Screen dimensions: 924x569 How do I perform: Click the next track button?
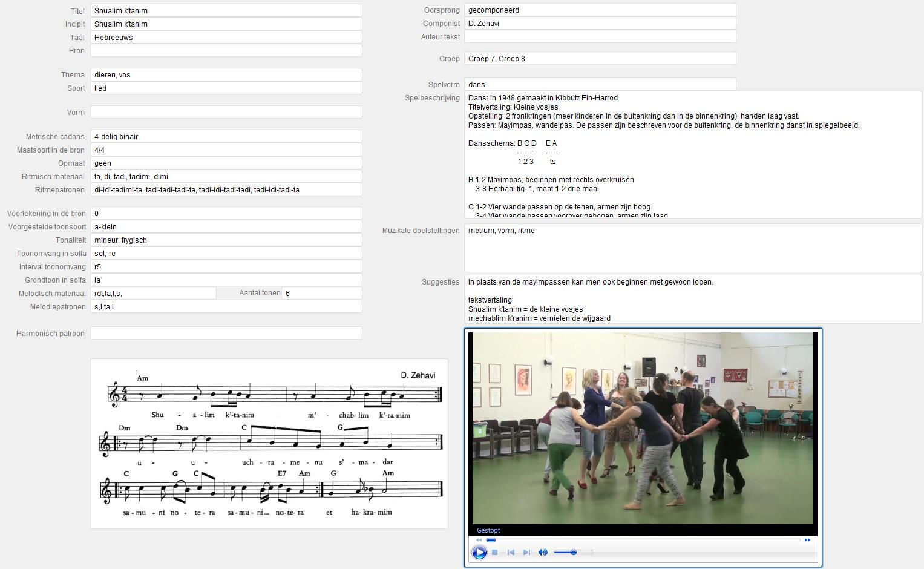tap(526, 552)
